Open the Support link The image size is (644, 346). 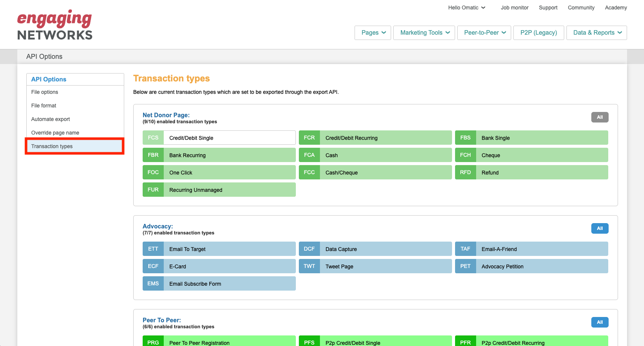pyautogui.click(x=548, y=8)
